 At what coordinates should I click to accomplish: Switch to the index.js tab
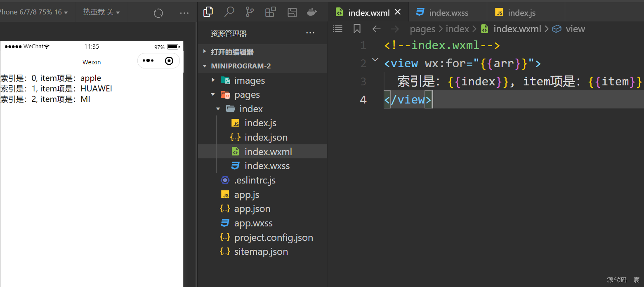click(x=526, y=12)
